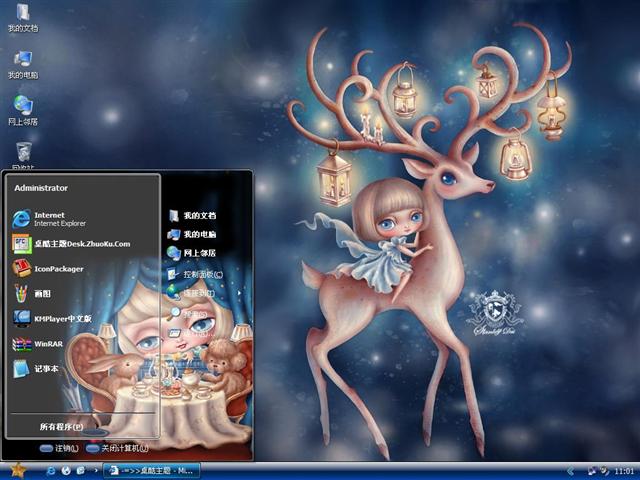Image resolution: width=640 pixels, height=480 pixels.
Task: Switch to the 桌酷主题 taskbar window
Action: tap(151, 471)
